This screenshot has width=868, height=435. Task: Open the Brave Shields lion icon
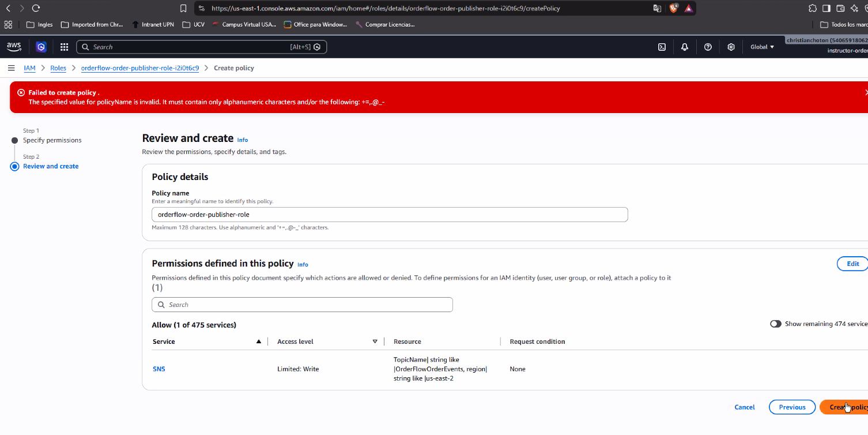point(673,9)
